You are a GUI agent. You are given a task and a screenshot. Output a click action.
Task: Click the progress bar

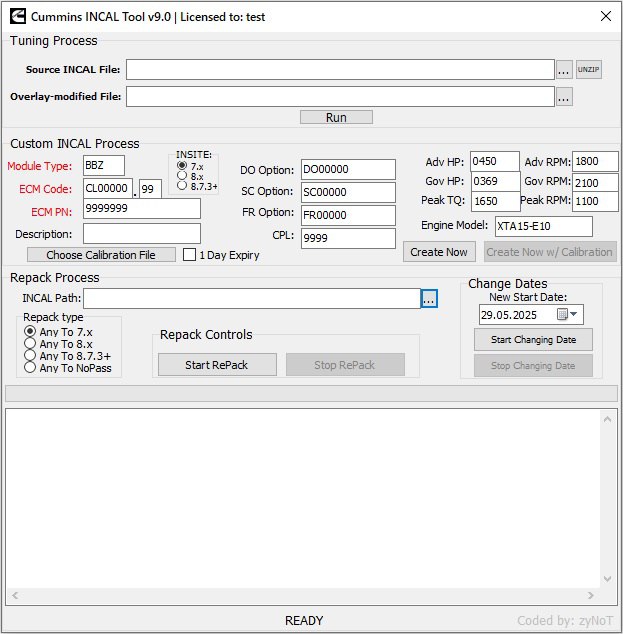pyautogui.click(x=311, y=393)
